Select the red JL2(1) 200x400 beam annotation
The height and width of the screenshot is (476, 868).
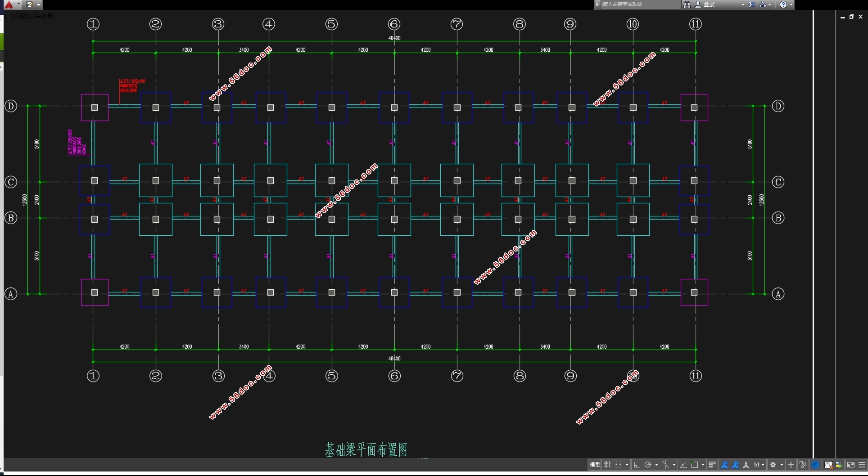(132, 86)
